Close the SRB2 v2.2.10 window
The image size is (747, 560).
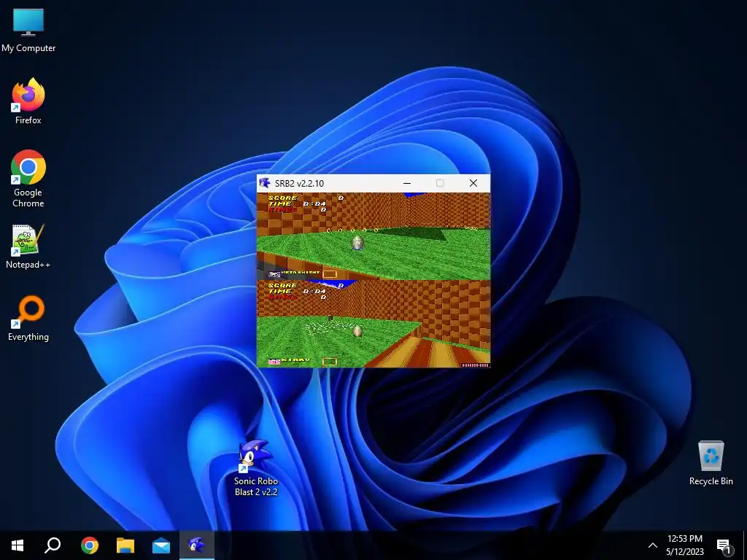tap(473, 183)
